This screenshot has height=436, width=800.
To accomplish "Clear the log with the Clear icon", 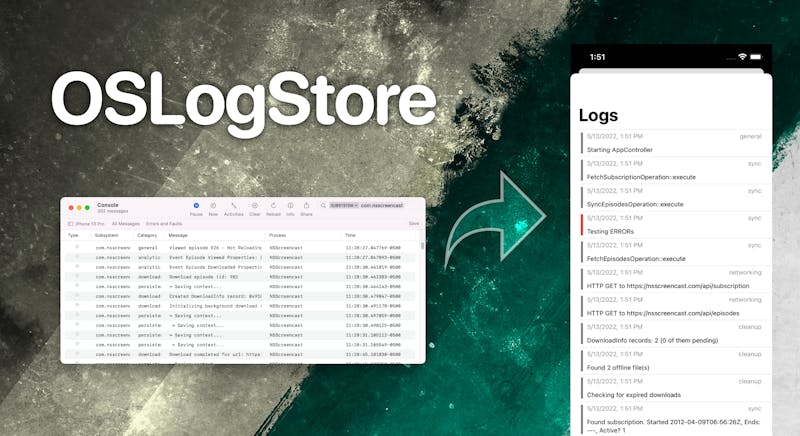I will tap(255, 207).
